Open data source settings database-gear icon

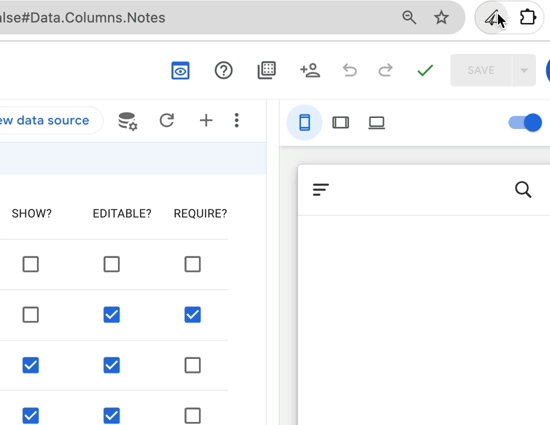[128, 121]
